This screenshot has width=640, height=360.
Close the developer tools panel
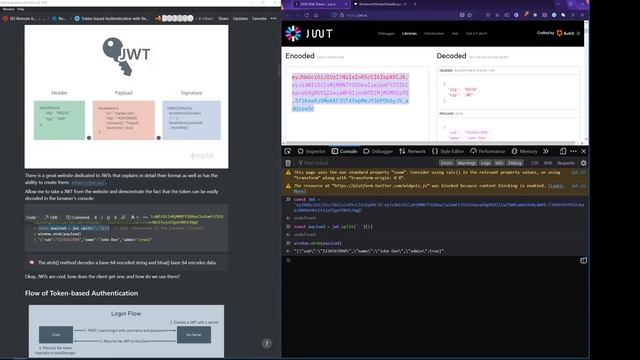(584, 151)
